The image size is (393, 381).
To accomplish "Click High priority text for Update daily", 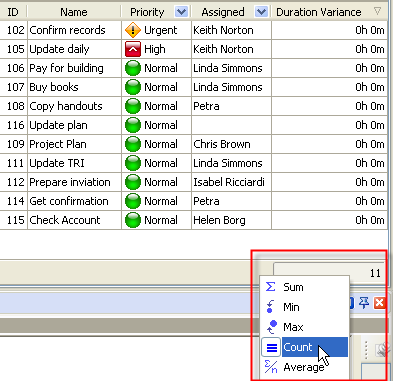I will pos(155,49).
